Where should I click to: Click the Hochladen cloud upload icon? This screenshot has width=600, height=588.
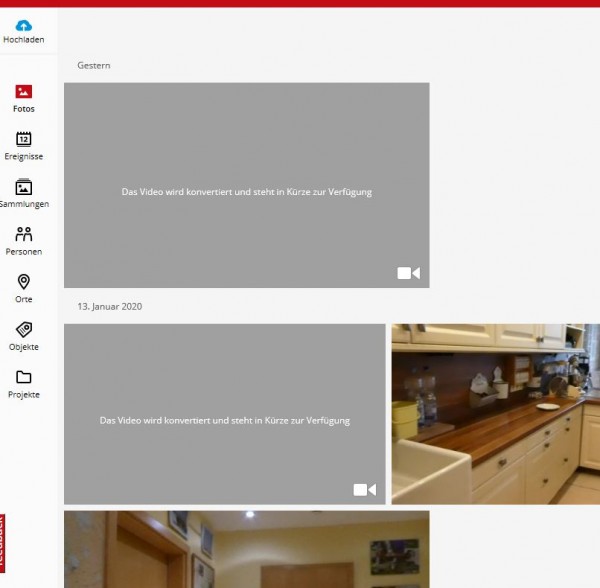pyautogui.click(x=24, y=26)
